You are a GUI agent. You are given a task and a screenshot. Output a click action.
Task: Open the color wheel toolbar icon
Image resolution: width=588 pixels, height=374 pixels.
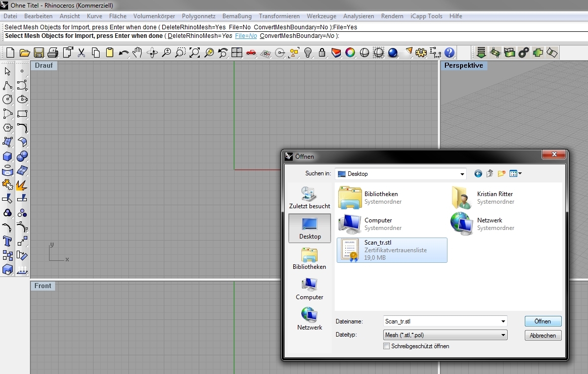(350, 53)
